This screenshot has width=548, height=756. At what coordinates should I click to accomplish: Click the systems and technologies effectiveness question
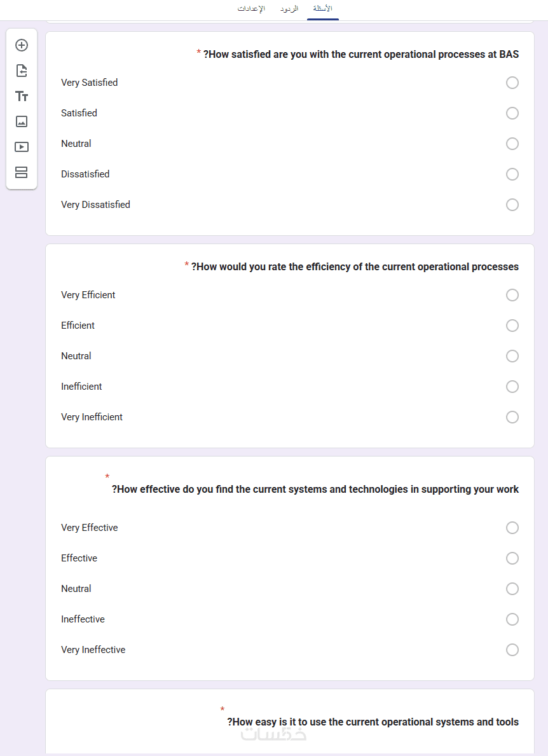point(315,490)
